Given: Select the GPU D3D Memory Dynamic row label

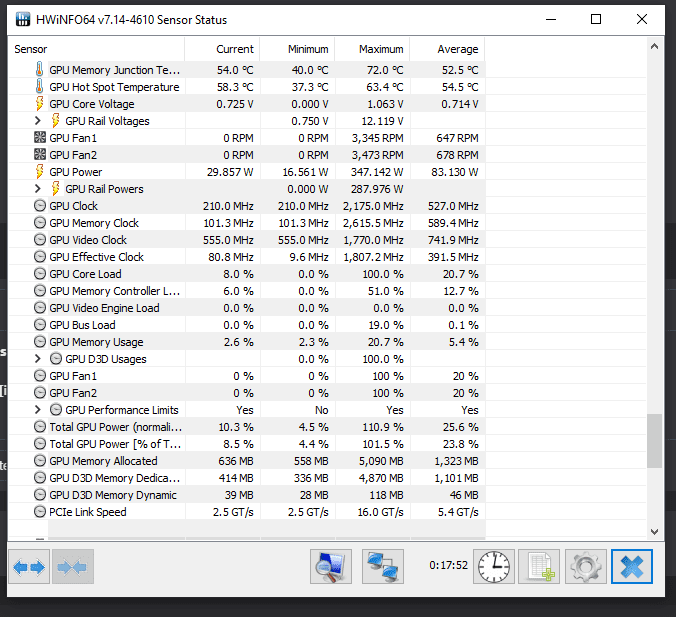Looking at the screenshot, I should 113,495.
